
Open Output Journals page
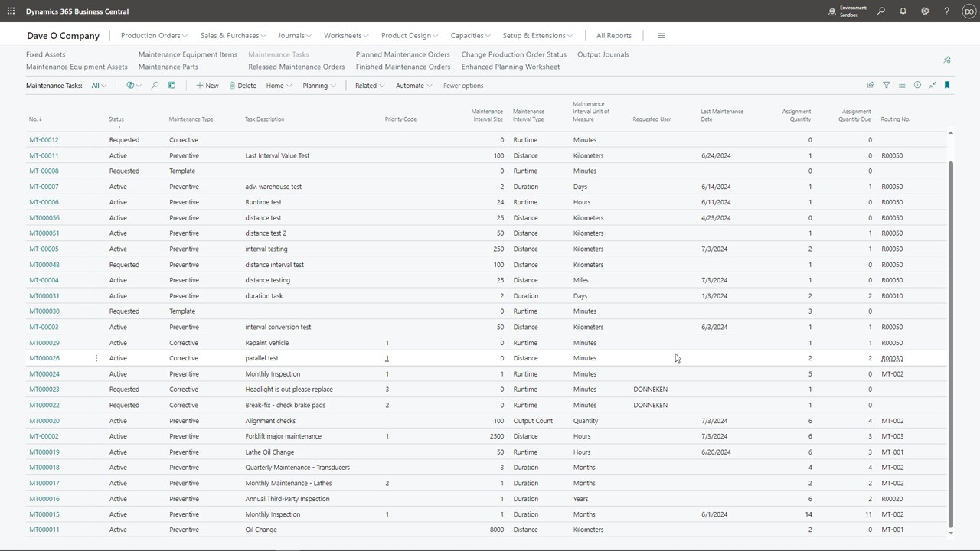pos(603,54)
